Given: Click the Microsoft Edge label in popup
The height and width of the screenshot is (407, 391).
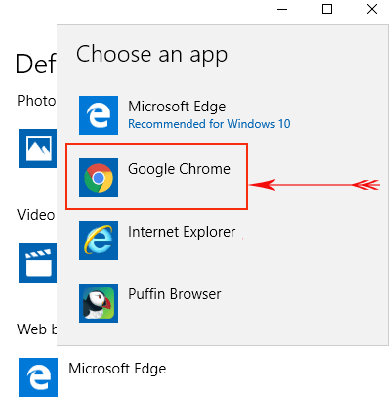Looking at the screenshot, I should click(177, 106).
